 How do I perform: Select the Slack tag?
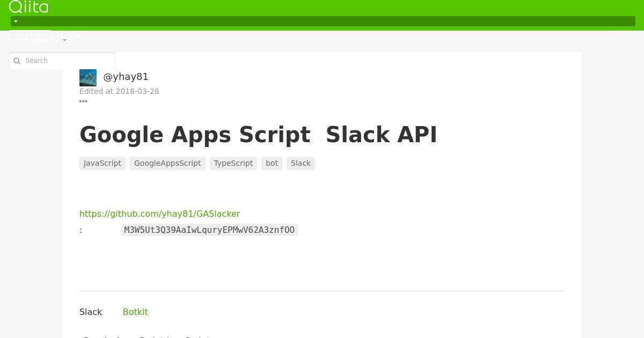pos(301,163)
